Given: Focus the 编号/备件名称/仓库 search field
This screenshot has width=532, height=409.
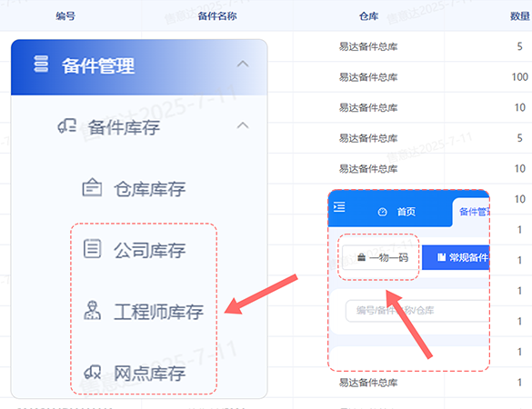Looking at the screenshot, I should [x=417, y=310].
